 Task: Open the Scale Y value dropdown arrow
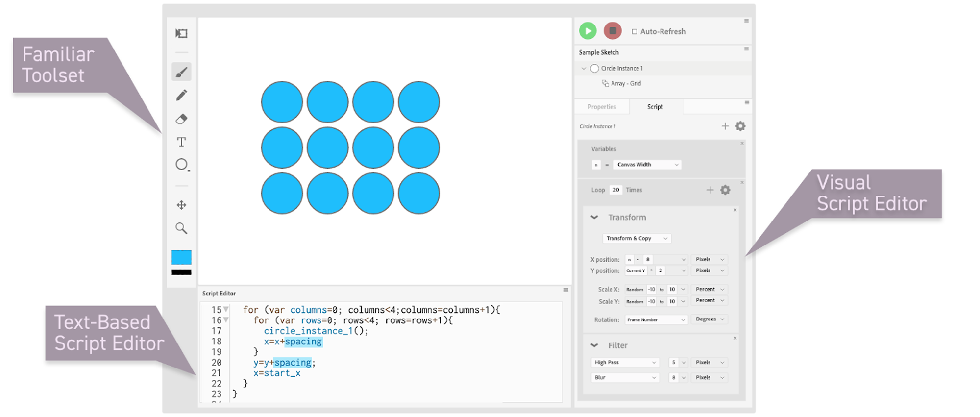[x=684, y=302]
